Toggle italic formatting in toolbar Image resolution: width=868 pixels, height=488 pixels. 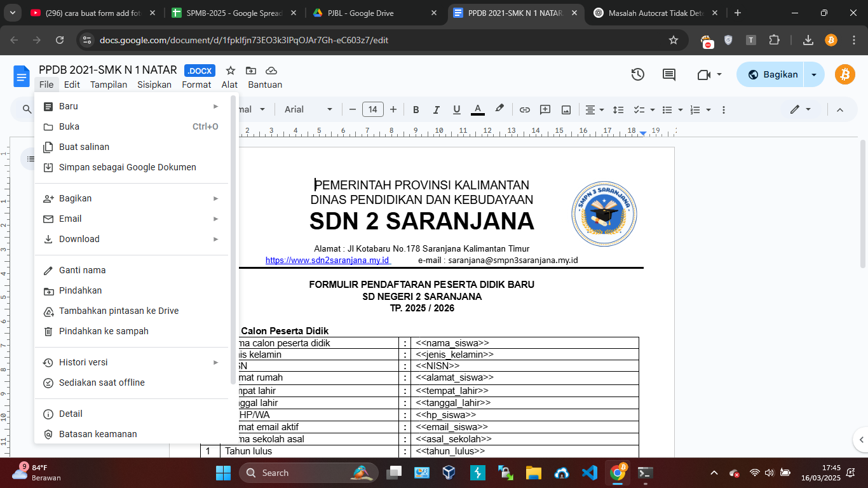436,109
